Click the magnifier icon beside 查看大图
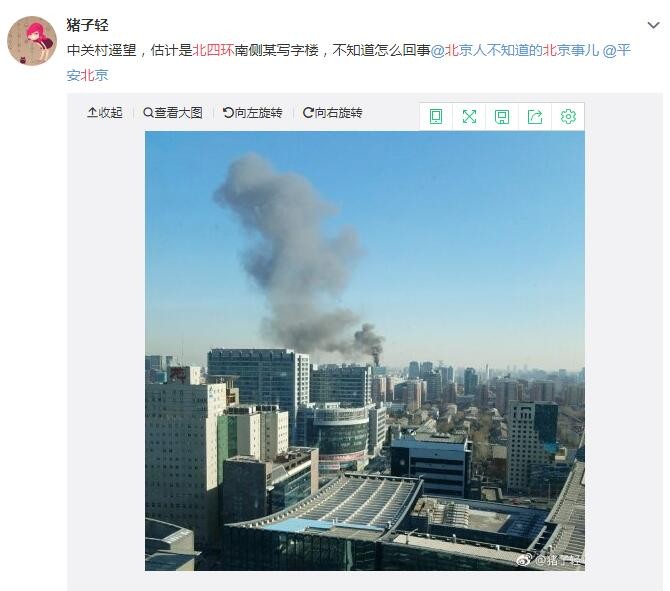The image size is (670, 591). (x=148, y=113)
